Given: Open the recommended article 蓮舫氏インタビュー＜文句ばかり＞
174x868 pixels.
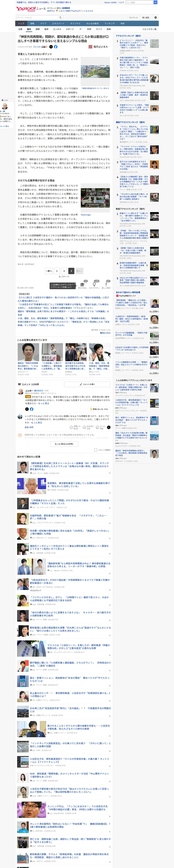Looking at the screenshot, I should tap(69, 548).
